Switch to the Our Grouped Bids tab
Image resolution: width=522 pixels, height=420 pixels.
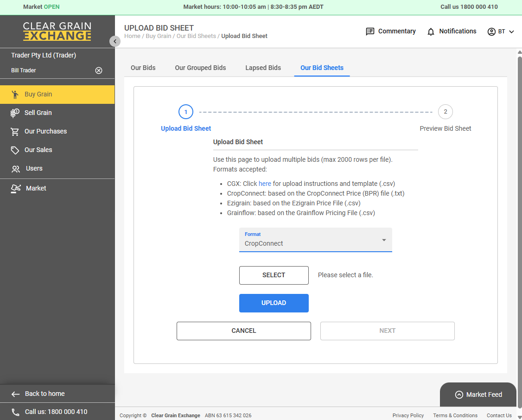pyautogui.click(x=200, y=68)
